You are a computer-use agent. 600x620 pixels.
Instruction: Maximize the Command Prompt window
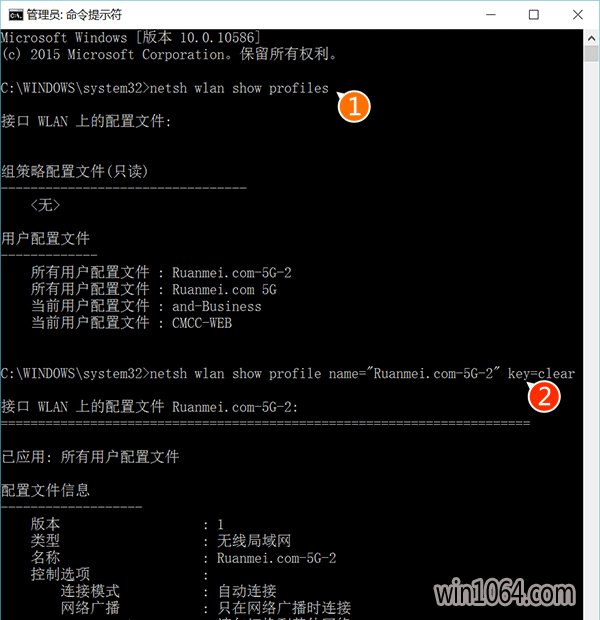point(534,15)
